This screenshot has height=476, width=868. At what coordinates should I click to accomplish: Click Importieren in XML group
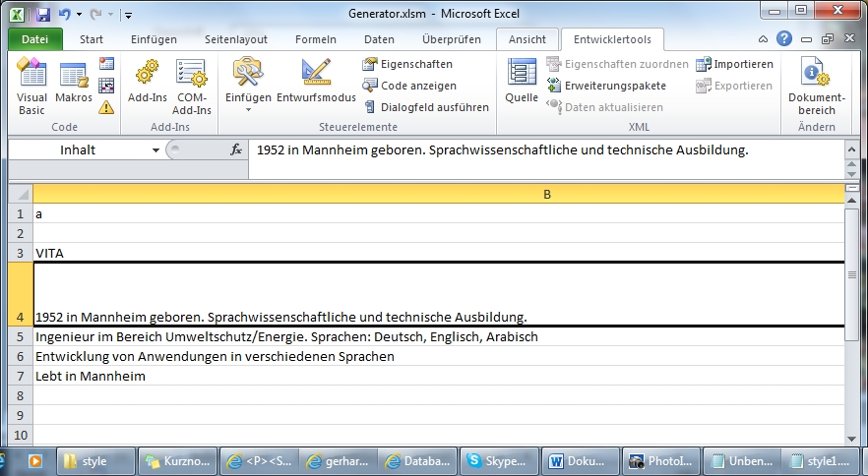click(x=735, y=64)
